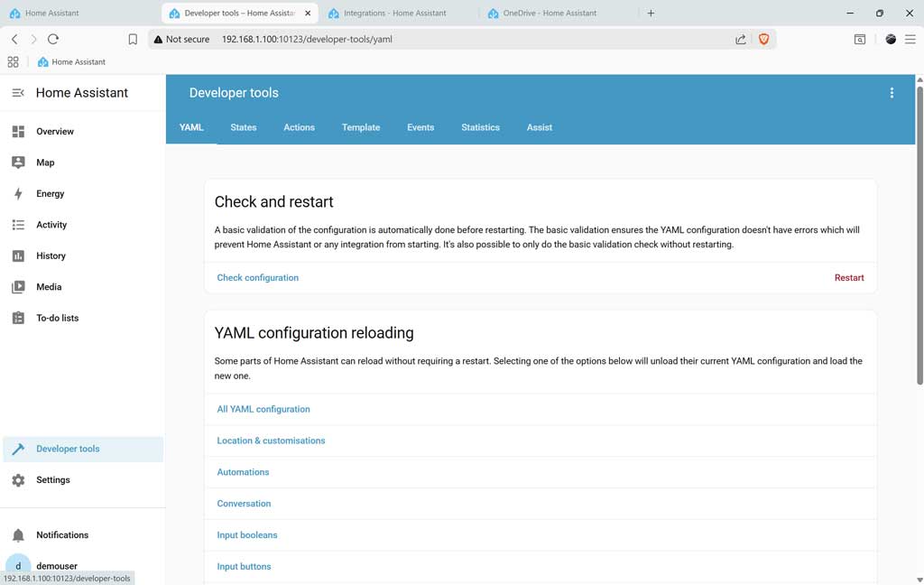The width and height of the screenshot is (924, 585).
Task: Open the Media play icon
Action: click(18, 286)
